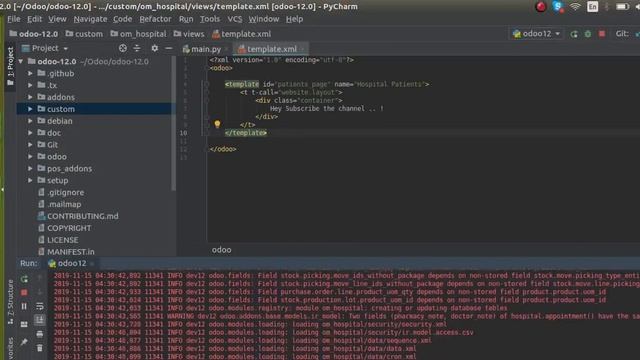The width and height of the screenshot is (640, 360).
Task: Click the print icon in Run panel
Action: tap(40, 334)
